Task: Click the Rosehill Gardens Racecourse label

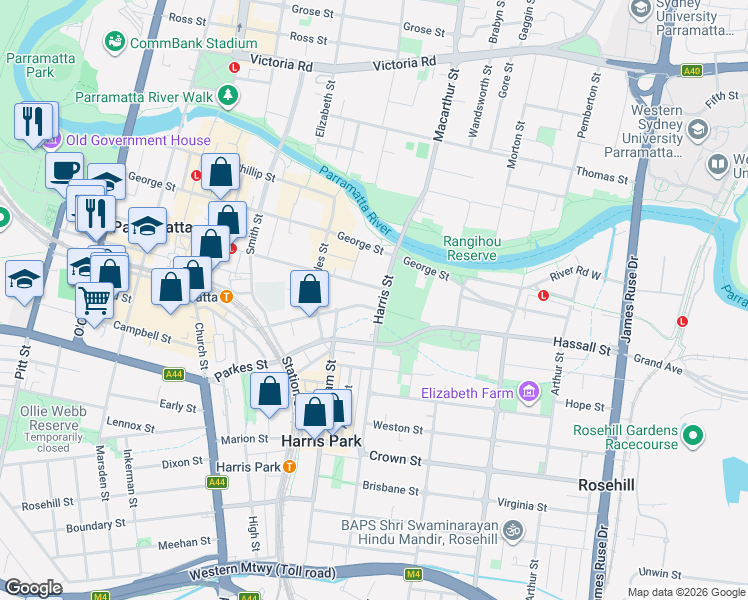Action: tap(625, 437)
